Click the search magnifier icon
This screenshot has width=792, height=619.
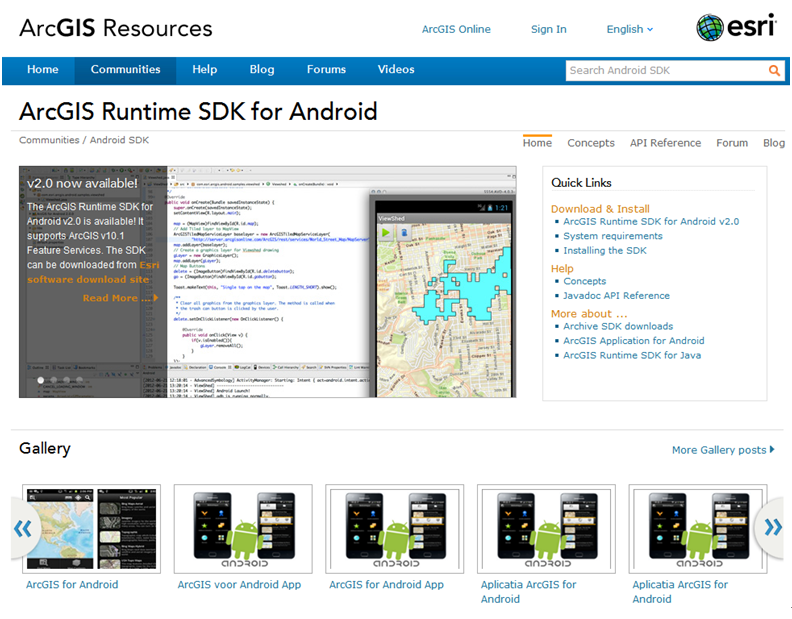point(773,71)
